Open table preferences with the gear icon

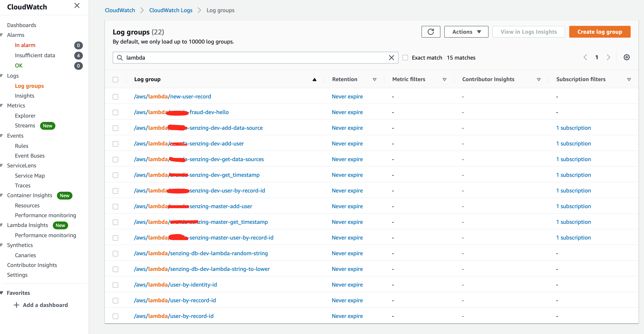coord(627,57)
